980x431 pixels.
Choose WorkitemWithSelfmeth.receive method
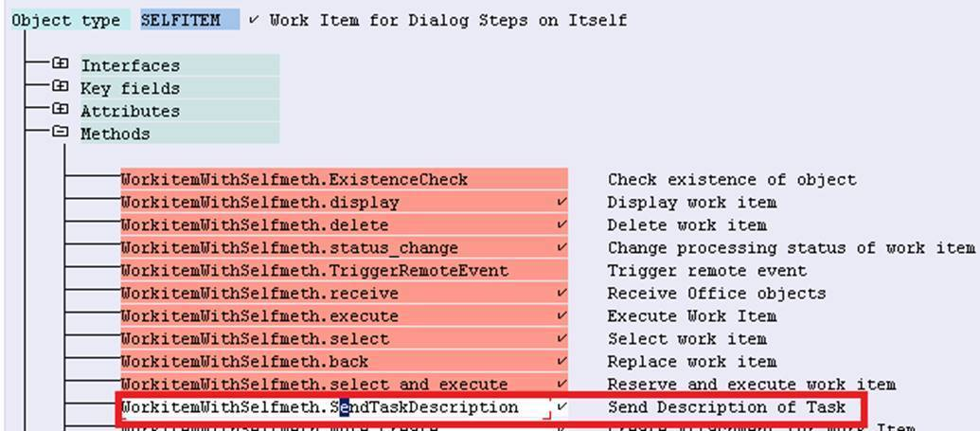tap(259, 294)
